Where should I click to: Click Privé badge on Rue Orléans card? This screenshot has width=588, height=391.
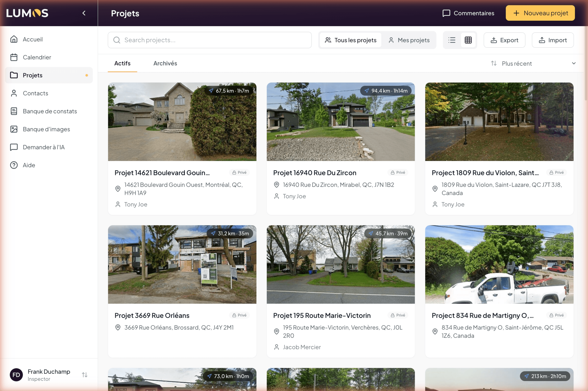click(239, 315)
